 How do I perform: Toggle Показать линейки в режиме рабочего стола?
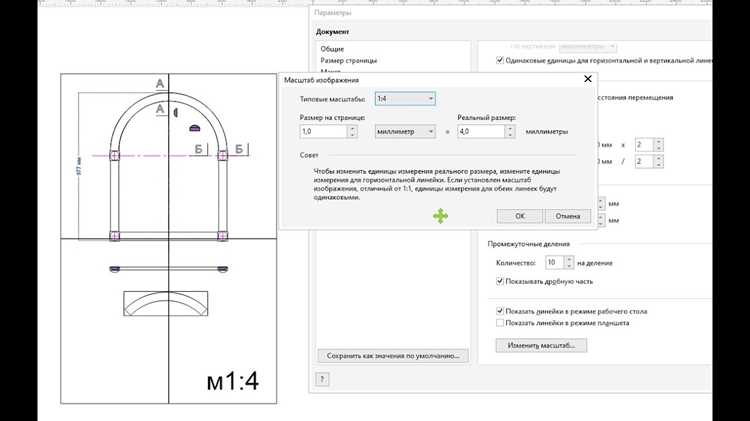click(500, 311)
